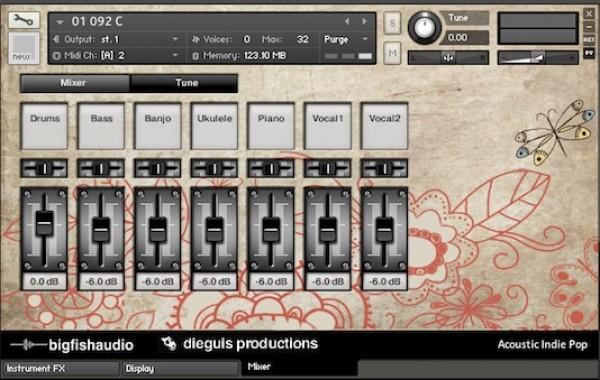The width and height of the screenshot is (600, 380).
Task: Click the Banjo pan slider
Action: pos(158,168)
